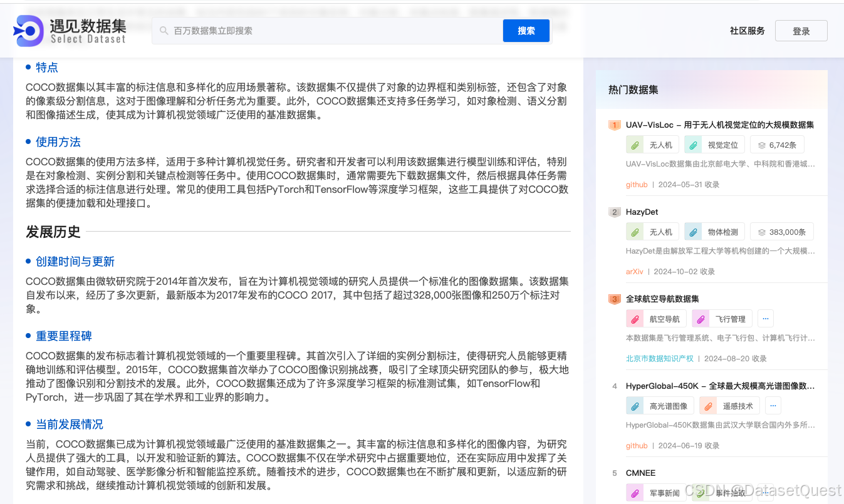Click the 热门数据集 panel title

[x=633, y=90]
